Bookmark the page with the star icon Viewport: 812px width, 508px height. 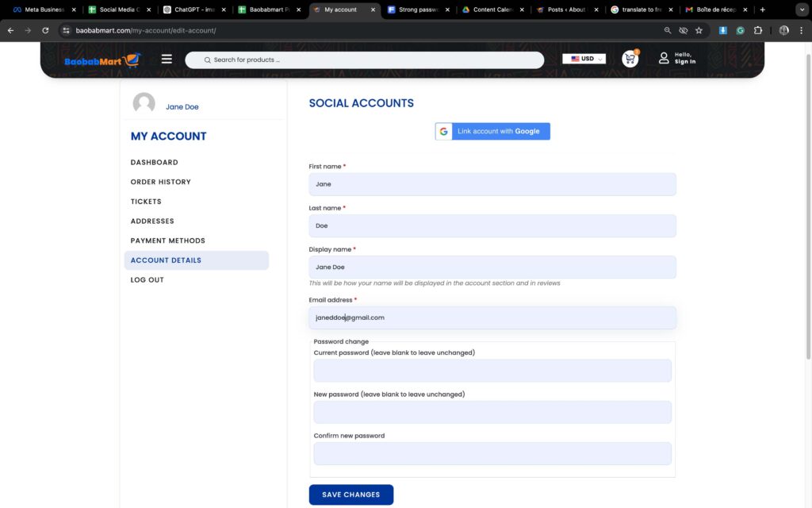click(x=698, y=29)
